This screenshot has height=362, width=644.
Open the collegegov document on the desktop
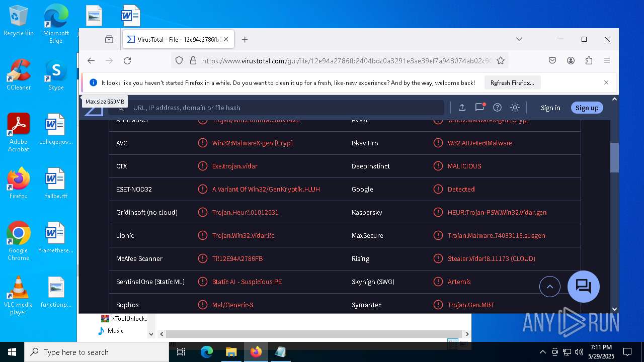point(56,129)
